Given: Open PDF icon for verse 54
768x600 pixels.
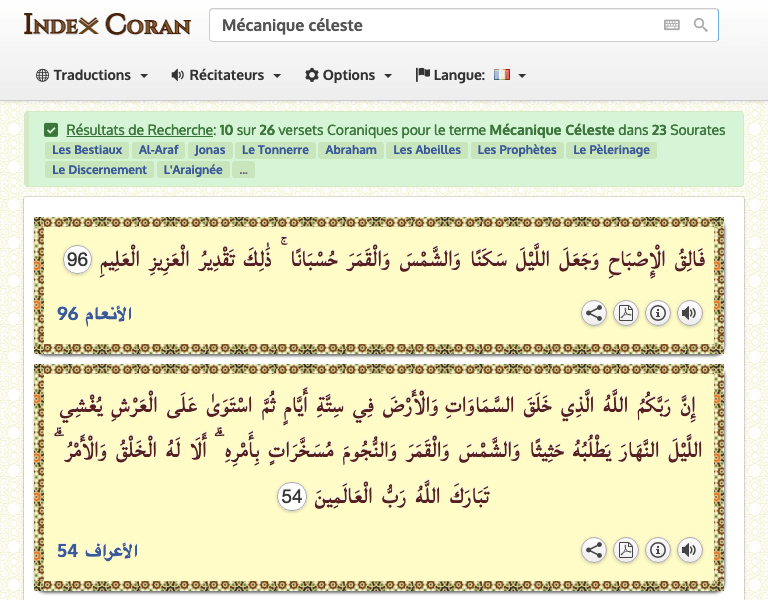Looking at the screenshot, I should tap(626, 550).
